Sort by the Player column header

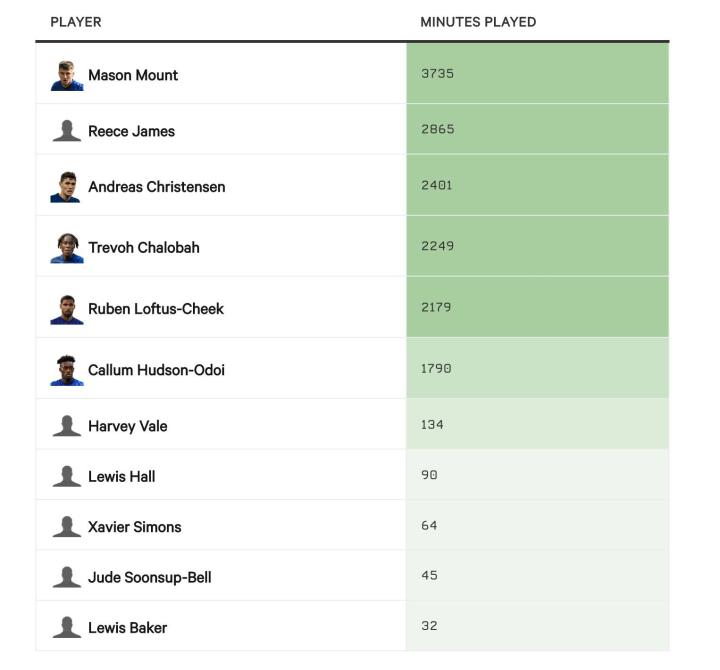76,22
